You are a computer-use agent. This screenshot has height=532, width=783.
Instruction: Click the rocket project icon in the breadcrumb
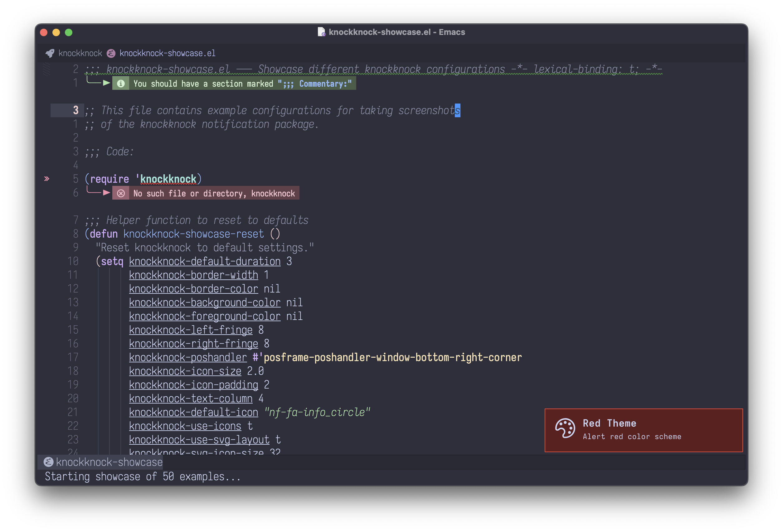[50, 53]
